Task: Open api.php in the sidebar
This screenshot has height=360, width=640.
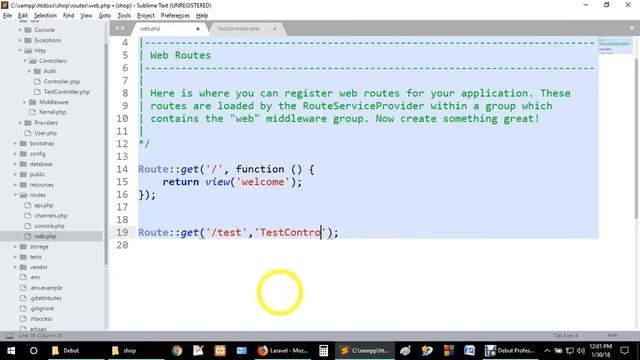Action: pos(44,205)
